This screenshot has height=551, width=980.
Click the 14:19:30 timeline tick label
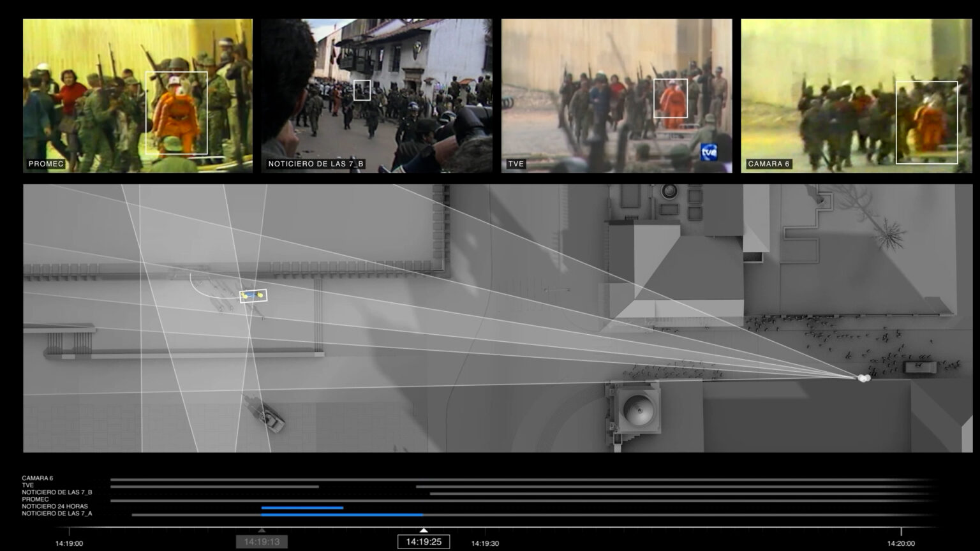(485, 543)
